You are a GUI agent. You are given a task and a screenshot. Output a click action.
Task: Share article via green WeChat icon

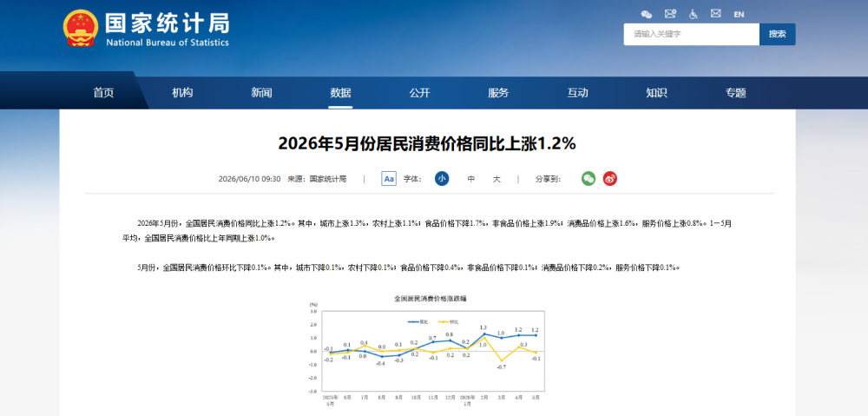[x=589, y=178]
